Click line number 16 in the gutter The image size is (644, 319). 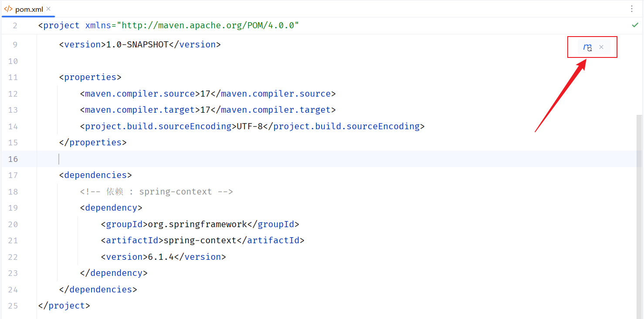pos(13,159)
